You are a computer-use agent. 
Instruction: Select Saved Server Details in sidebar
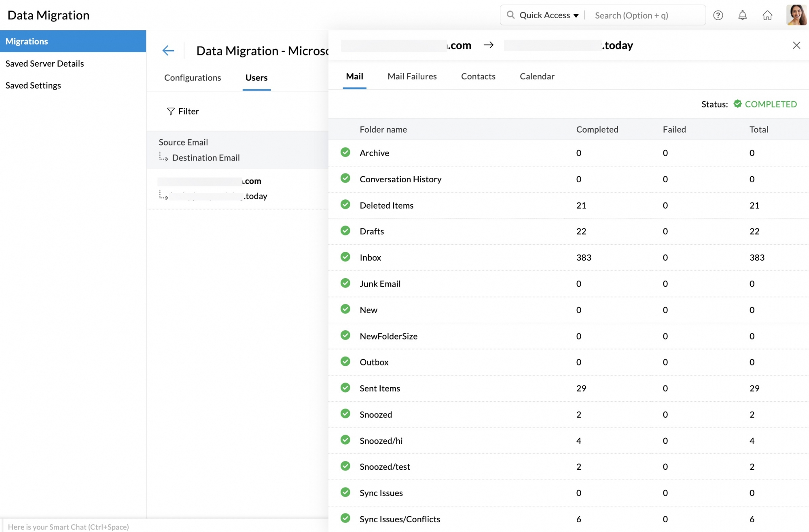[45, 63]
